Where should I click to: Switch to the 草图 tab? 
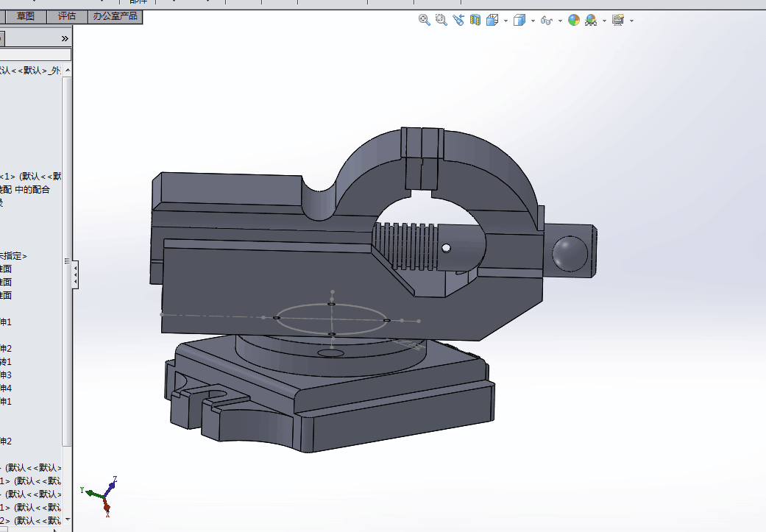[26, 16]
